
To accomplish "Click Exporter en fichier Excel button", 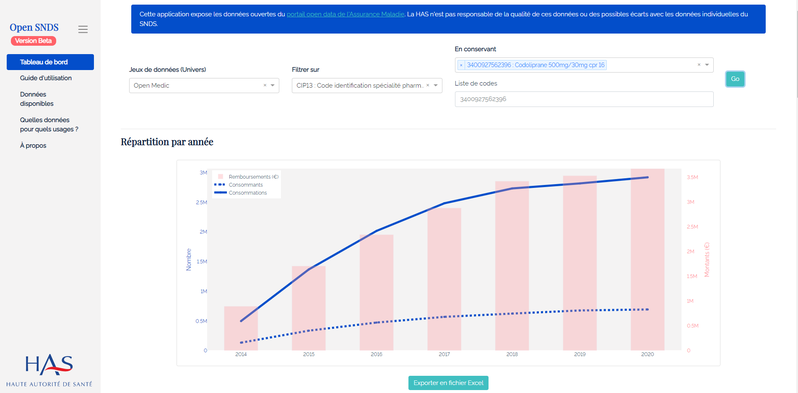I will pos(448,383).
